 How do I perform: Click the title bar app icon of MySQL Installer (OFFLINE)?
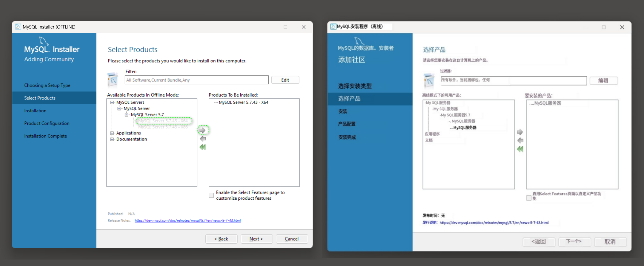coord(18,27)
